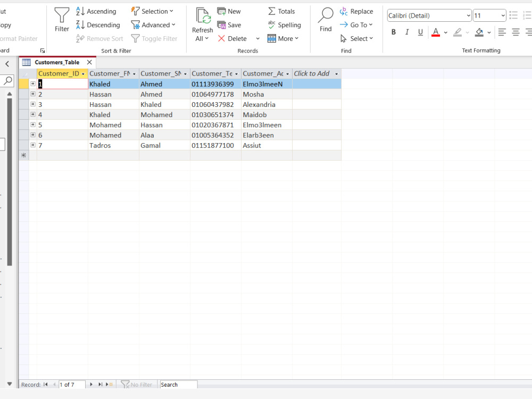This screenshot has height=399, width=532.
Task: Toggle Underline formatting
Action: coord(420,32)
